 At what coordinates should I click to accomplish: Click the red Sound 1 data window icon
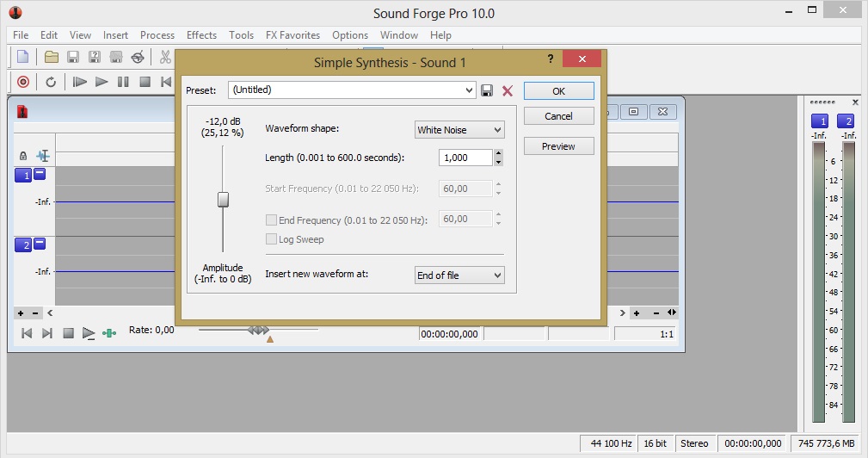(x=22, y=112)
